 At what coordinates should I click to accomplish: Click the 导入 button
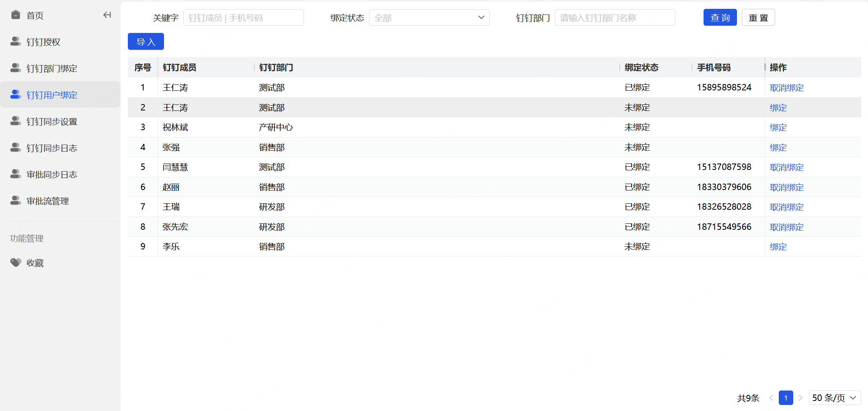point(146,42)
